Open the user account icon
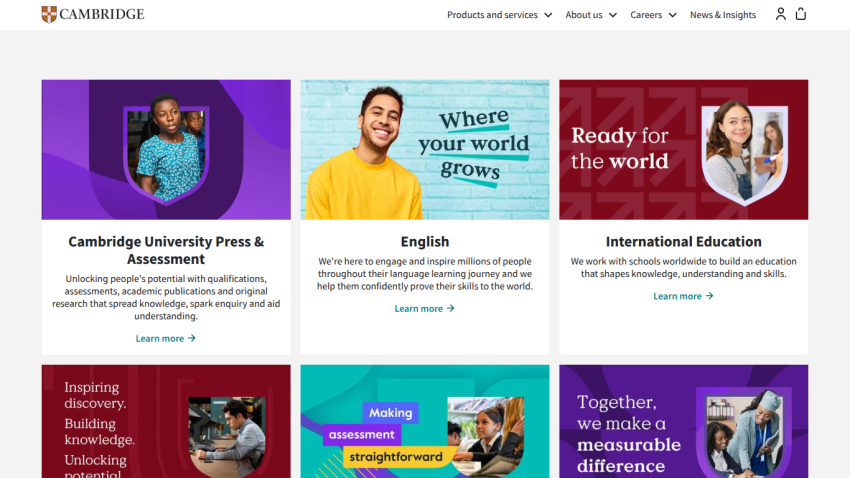This screenshot has width=850, height=478. 781,14
